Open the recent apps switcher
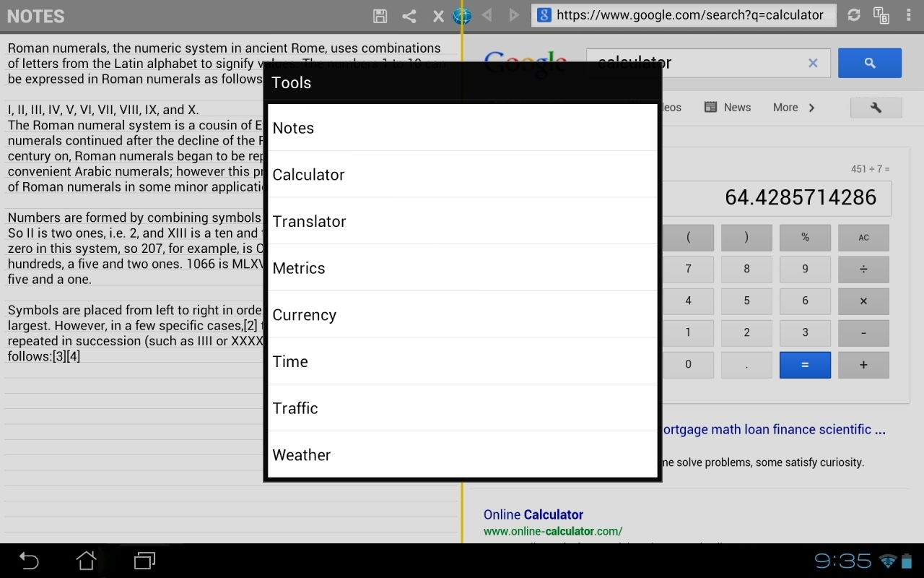924x578 pixels. point(144,561)
